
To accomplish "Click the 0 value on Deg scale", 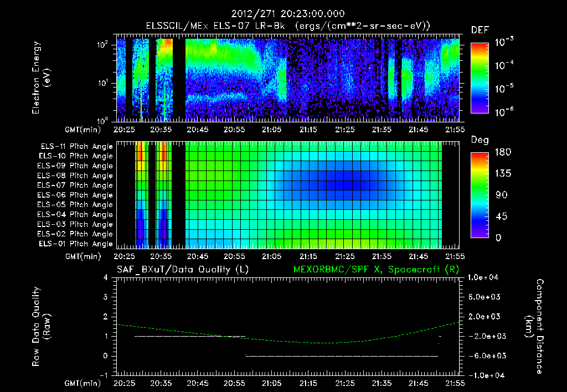I will [498, 238].
